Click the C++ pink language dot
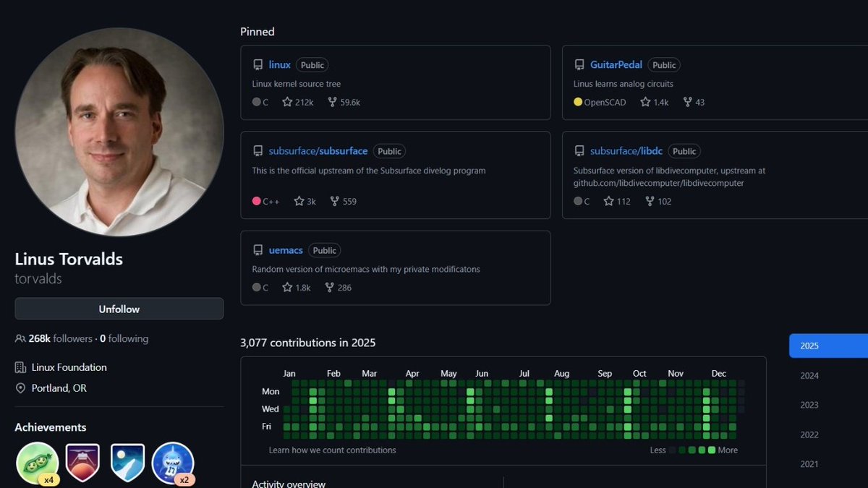Screen dimensions: 868x488 (256, 201)
